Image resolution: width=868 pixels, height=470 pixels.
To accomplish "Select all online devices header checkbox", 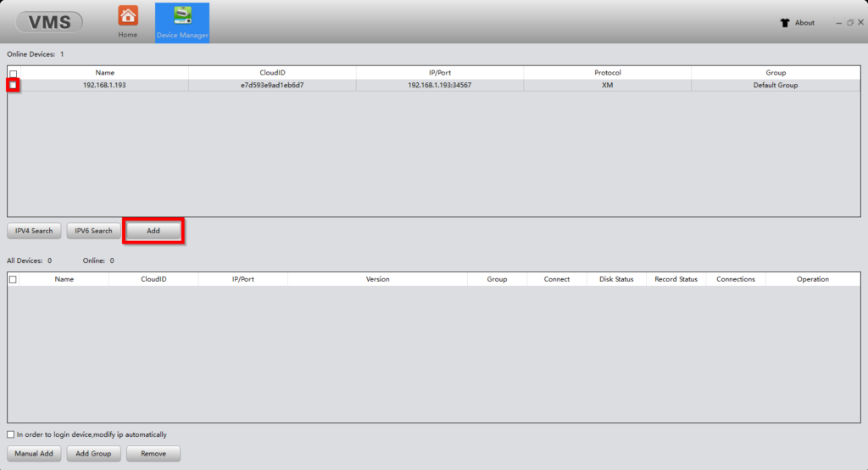I will tap(13, 74).
